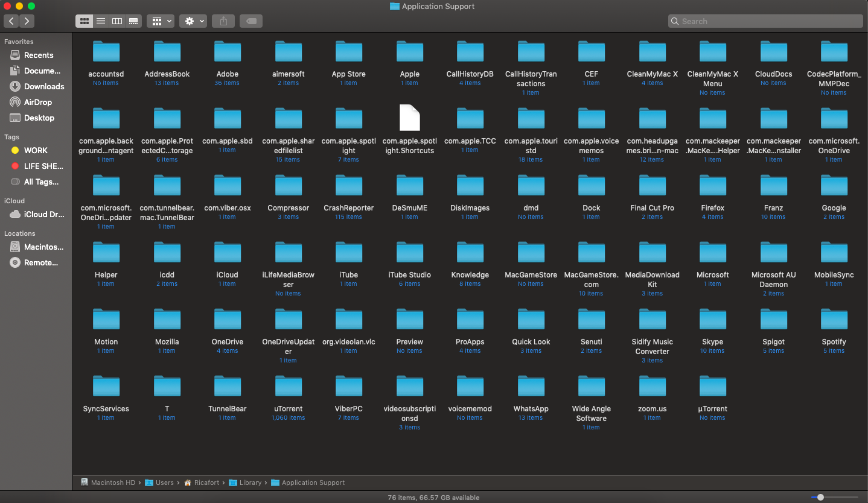
Task: Open the gear action menu
Action: point(194,21)
